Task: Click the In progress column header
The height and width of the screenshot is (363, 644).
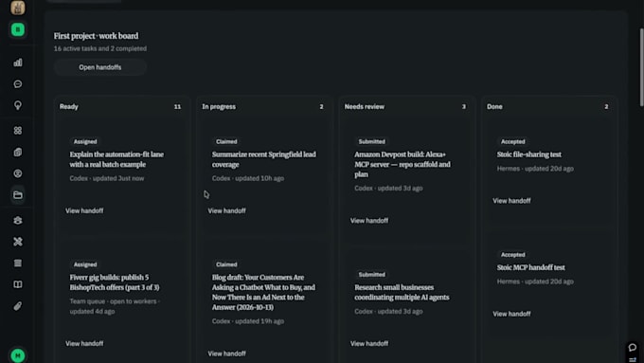Action: coord(219,106)
